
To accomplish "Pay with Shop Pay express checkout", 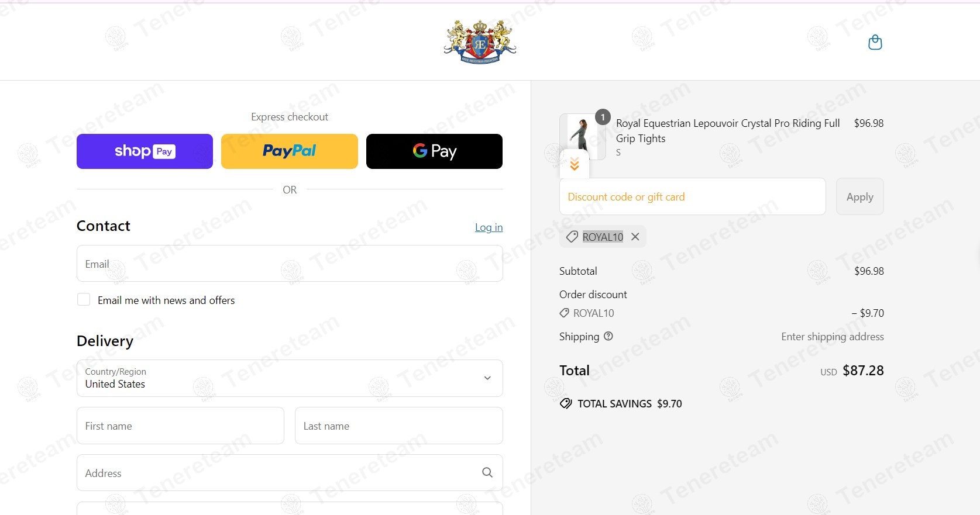I will point(145,151).
